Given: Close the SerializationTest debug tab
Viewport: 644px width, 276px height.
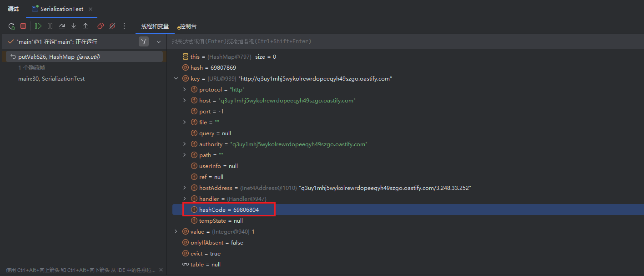Looking at the screenshot, I should point(91,9).
